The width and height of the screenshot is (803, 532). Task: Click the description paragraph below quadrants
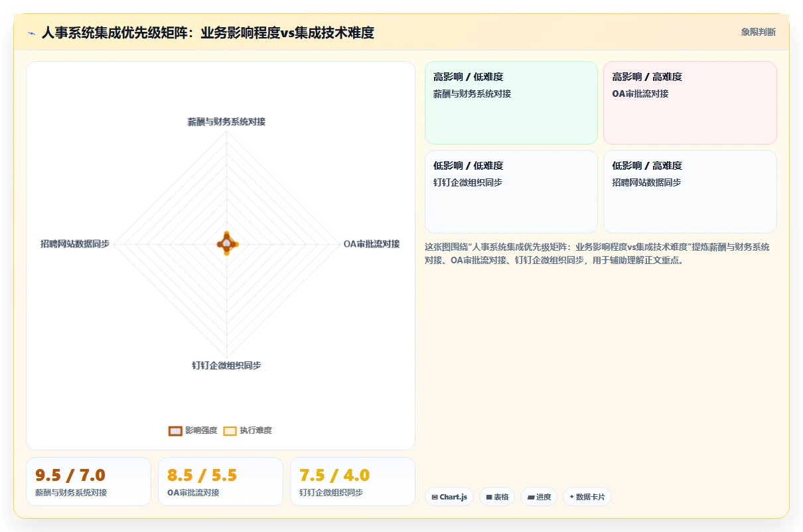(x=597, y=253)
